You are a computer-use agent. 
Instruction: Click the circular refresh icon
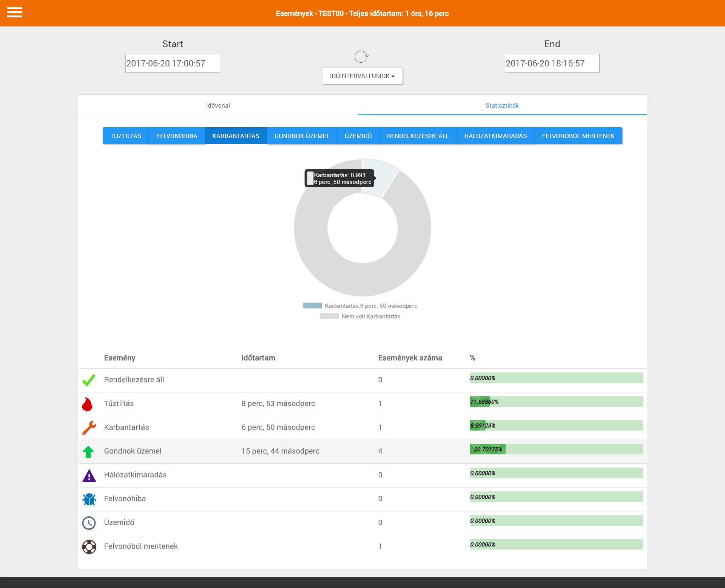click(361, 57)
